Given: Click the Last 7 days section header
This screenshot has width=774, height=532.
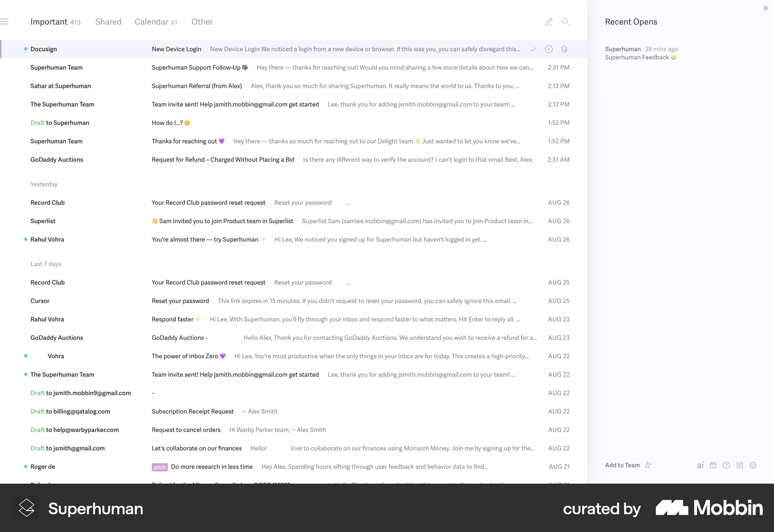Looking at the screenshot, I should pyautogui.click(x=46, y=264).
